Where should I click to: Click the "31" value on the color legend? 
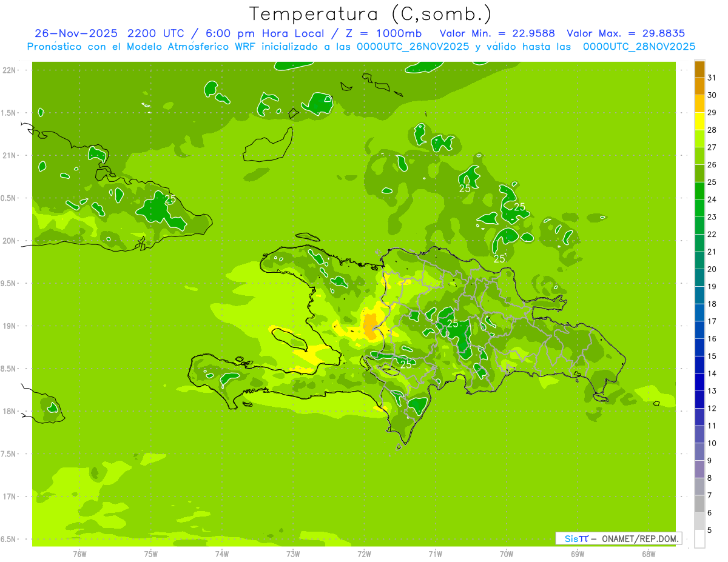pos(712,78)
